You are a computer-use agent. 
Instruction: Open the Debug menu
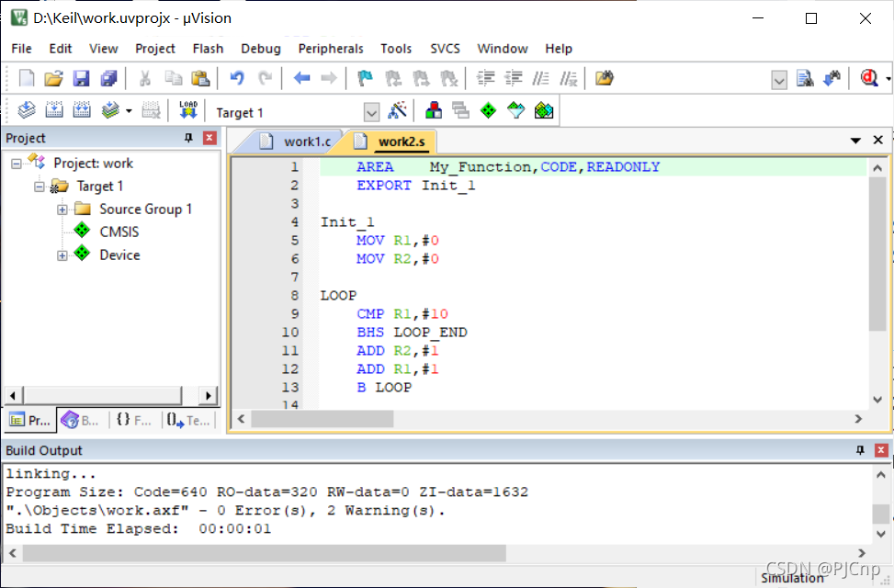pyautogui.click(x=261, y=49)
